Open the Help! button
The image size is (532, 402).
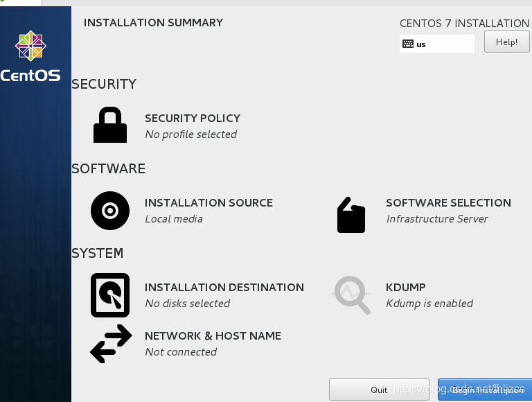coord(507,42)
